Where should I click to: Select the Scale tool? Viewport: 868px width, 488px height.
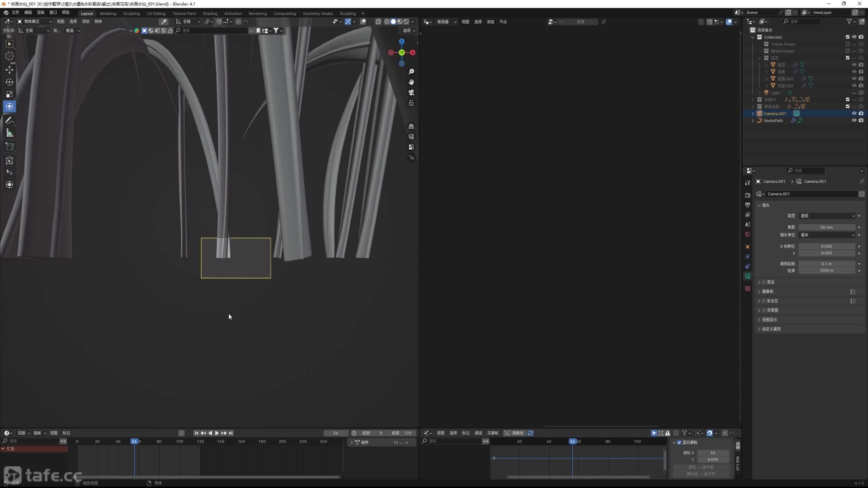click(x=9, y=94)
